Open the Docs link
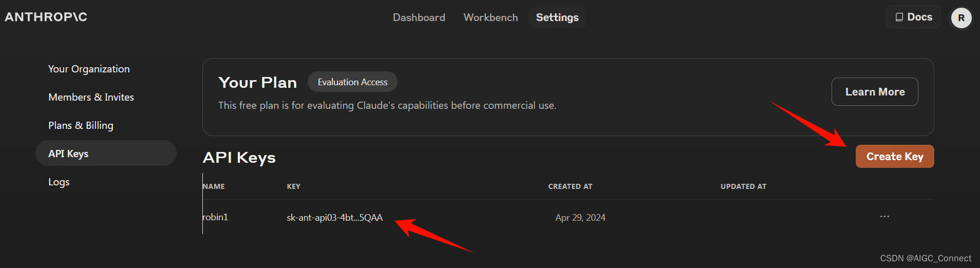 click(x=913, y=17)
